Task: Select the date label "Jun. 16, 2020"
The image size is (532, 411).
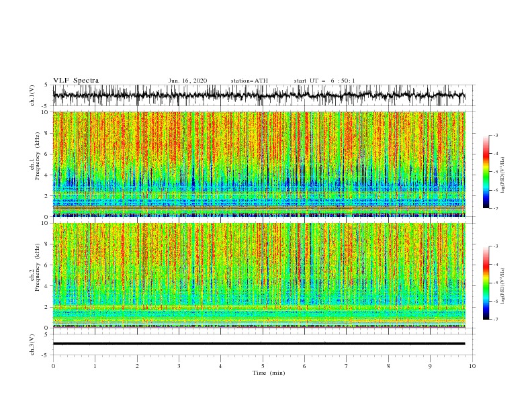Action: point(187,81)
